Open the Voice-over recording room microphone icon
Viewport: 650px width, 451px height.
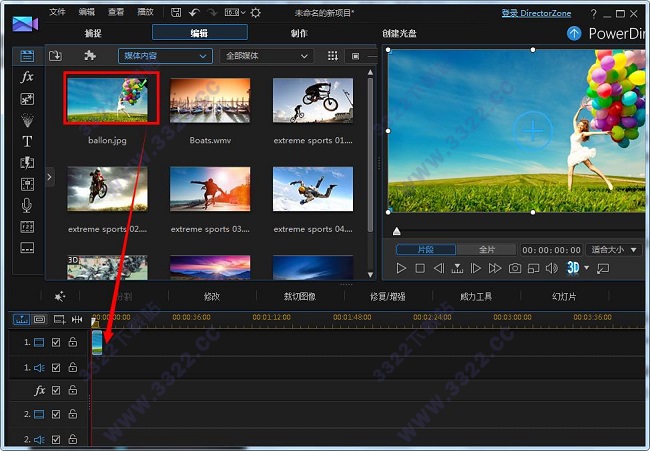coord(27,205)
